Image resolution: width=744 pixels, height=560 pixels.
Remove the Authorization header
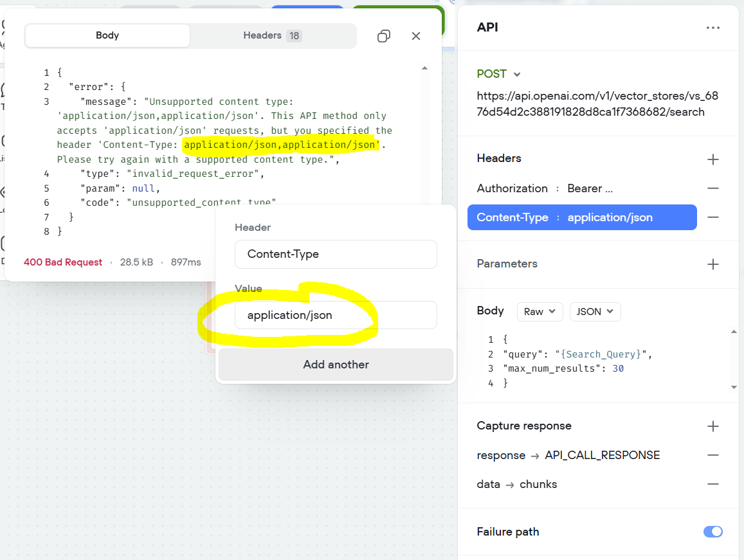click(712, 188)
